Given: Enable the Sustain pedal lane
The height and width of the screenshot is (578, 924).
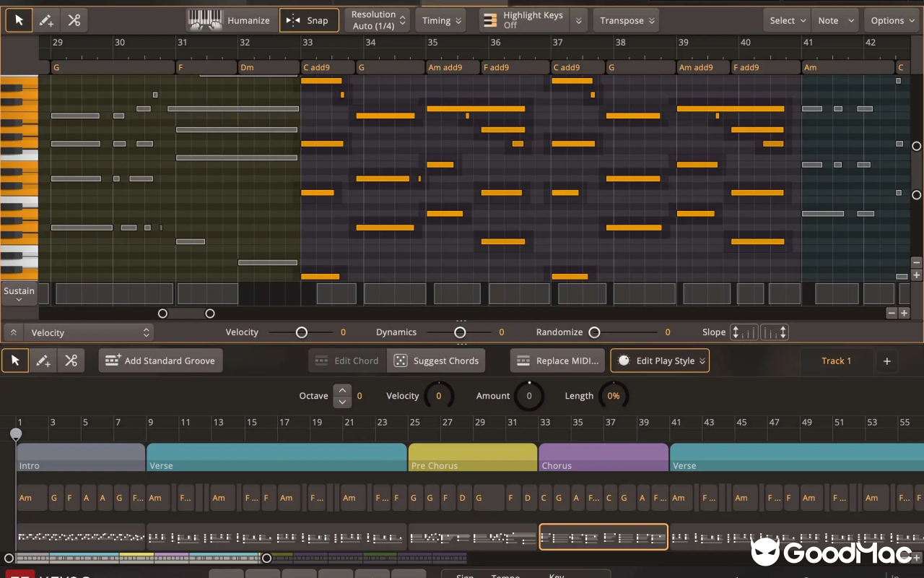Looking at the screenshot, I should tap(19, 293).
